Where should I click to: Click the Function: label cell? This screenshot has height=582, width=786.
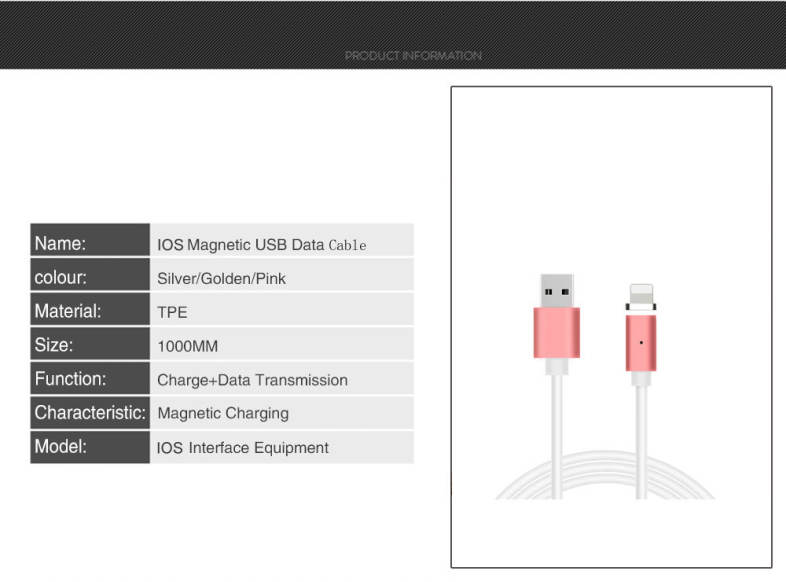(90, 379)
